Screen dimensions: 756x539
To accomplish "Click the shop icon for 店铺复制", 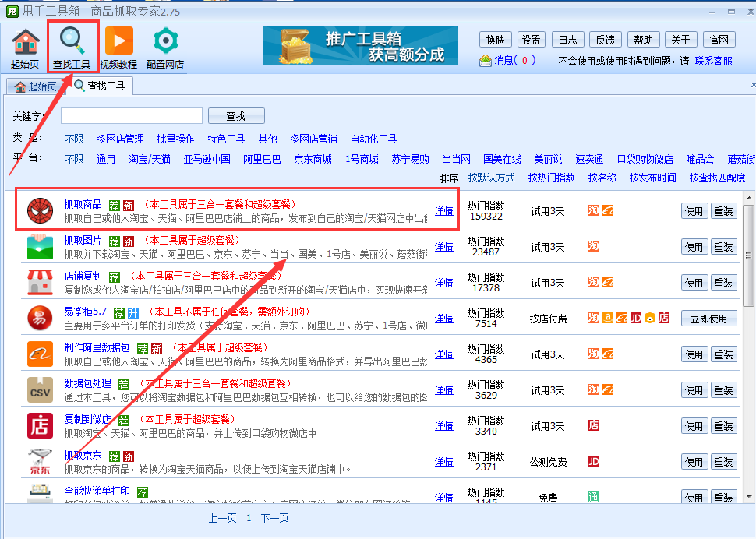I will (x=40, y=282).
